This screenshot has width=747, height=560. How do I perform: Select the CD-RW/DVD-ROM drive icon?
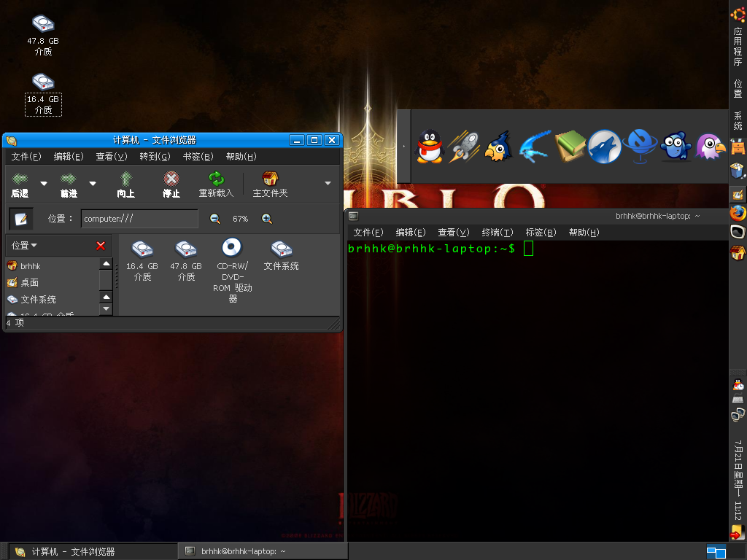pos(232,270)
